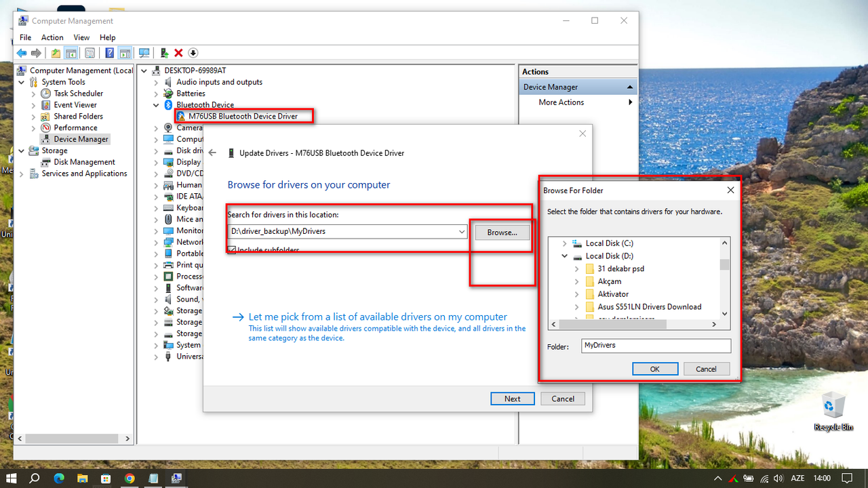Click the Properties toolbar icon

pos(90,53)
